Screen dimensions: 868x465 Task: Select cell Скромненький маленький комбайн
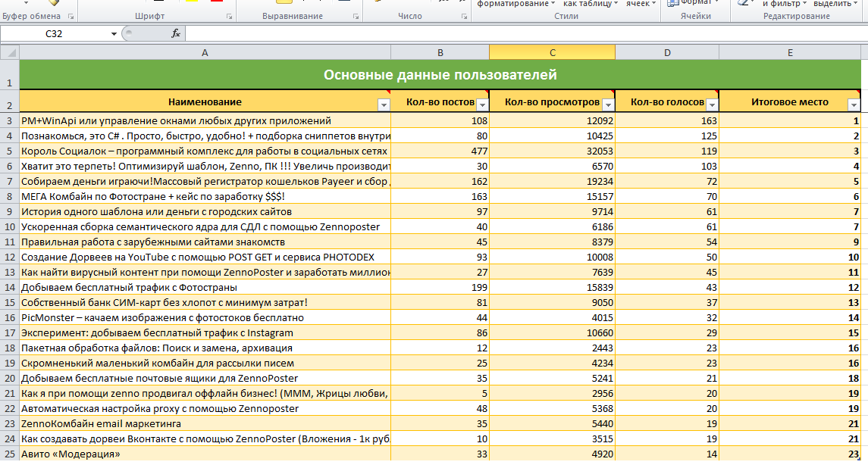click(205, 364)
